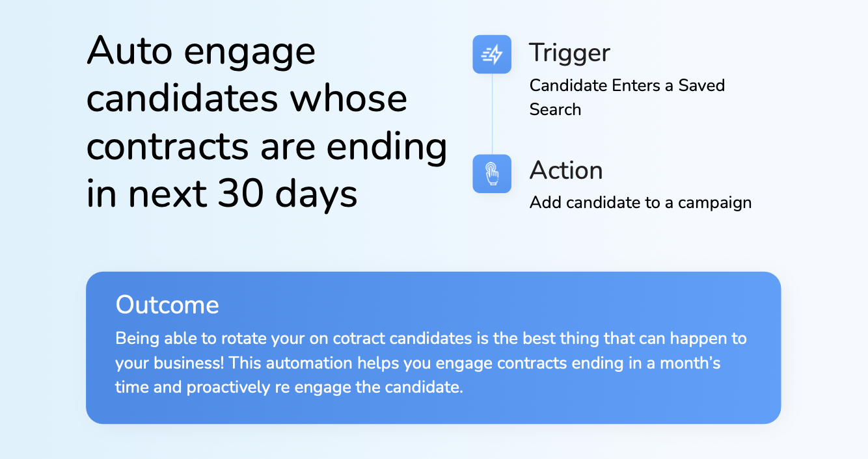Viewport: 868px width, 459px height.
Task: Click "contracts are ending" headline line
Action: point(267,146)
